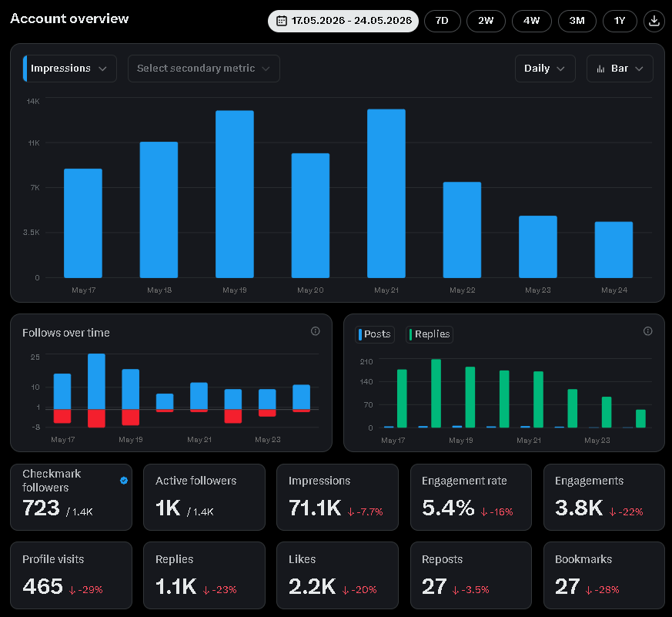Open the Active followers card
Screen dimensions: 672x617
coord(205,497)
